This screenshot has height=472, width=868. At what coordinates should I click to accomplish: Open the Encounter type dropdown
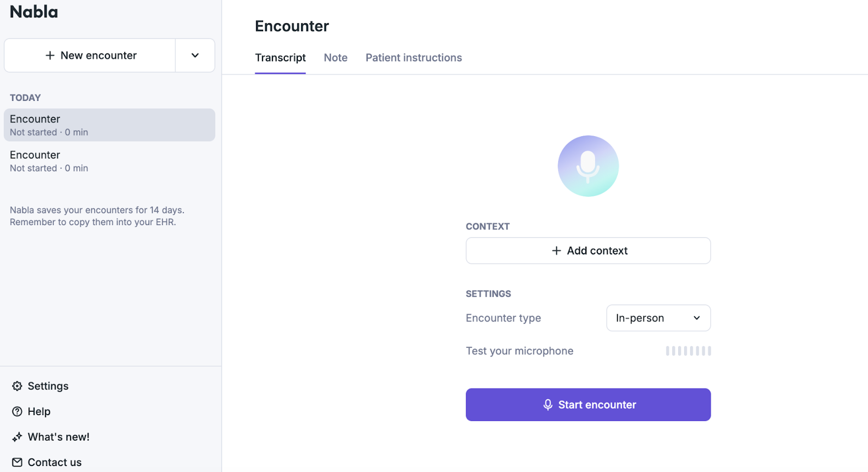pyautogui.click(x=658, y=318)
